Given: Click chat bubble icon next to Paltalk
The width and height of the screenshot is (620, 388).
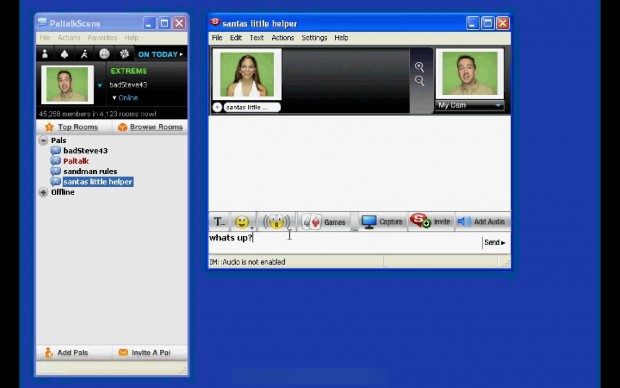Looking at the screenshot, I should (x=55, y=161).
